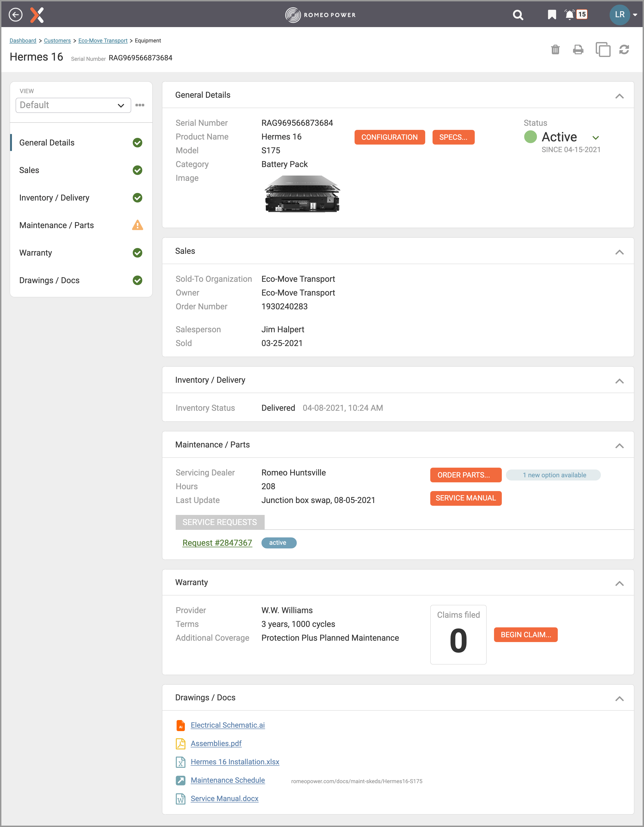Open Electrical Schematic.ai document
This screenshot has height=827, width=644.
tap(228, 725)
